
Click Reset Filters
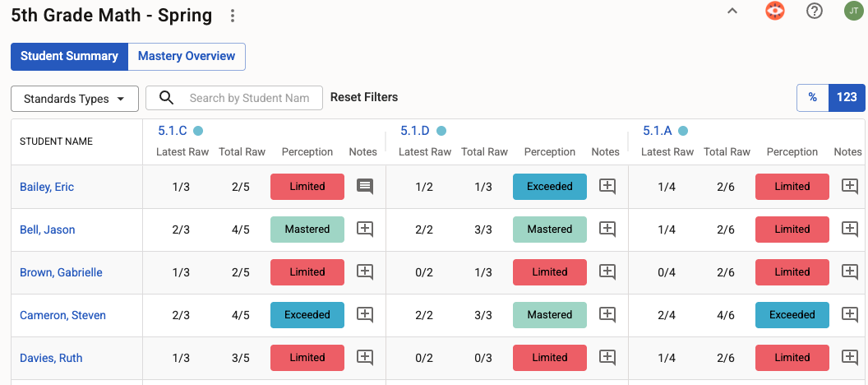click(x=364, y=98)
